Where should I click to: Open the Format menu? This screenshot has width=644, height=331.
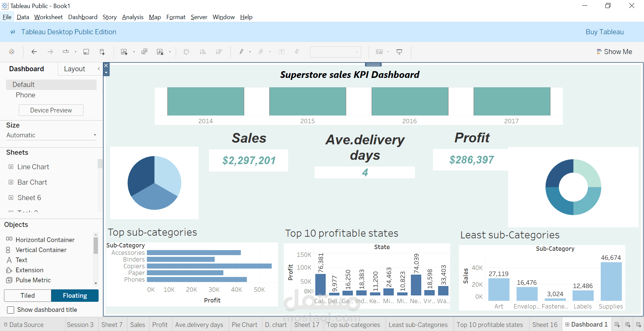click(x=176, y=17)
